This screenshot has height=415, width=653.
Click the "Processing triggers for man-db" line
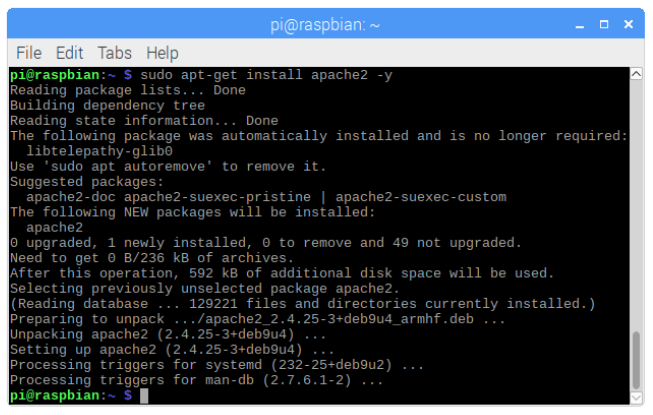196,381
